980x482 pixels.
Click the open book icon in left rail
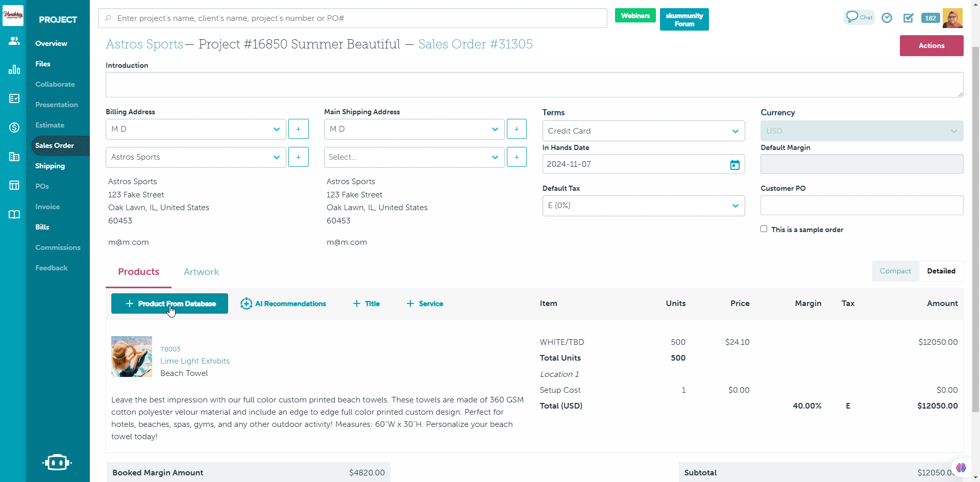coord(14,214)
